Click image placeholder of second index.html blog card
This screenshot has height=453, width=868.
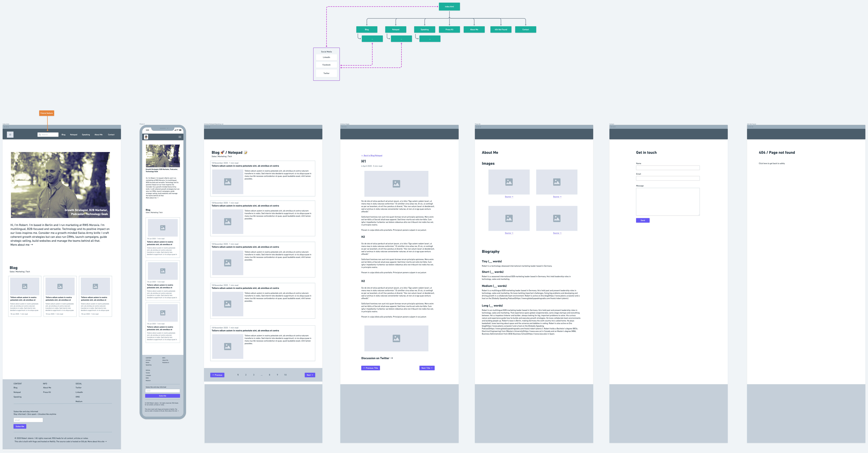tap(60, 286)
